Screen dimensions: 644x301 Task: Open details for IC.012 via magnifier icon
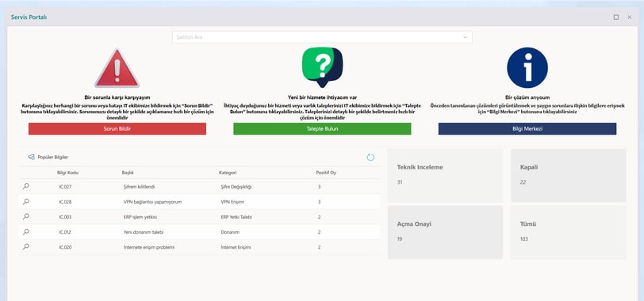pos(26,232)
